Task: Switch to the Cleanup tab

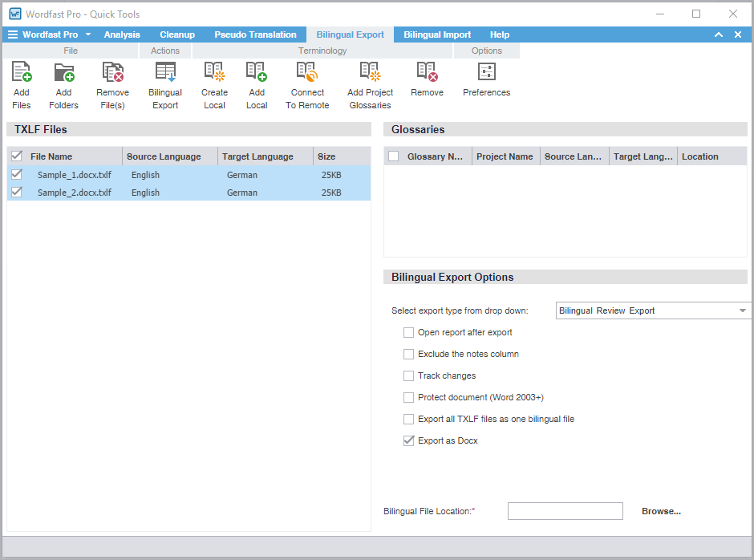Action: coord(177,34)
